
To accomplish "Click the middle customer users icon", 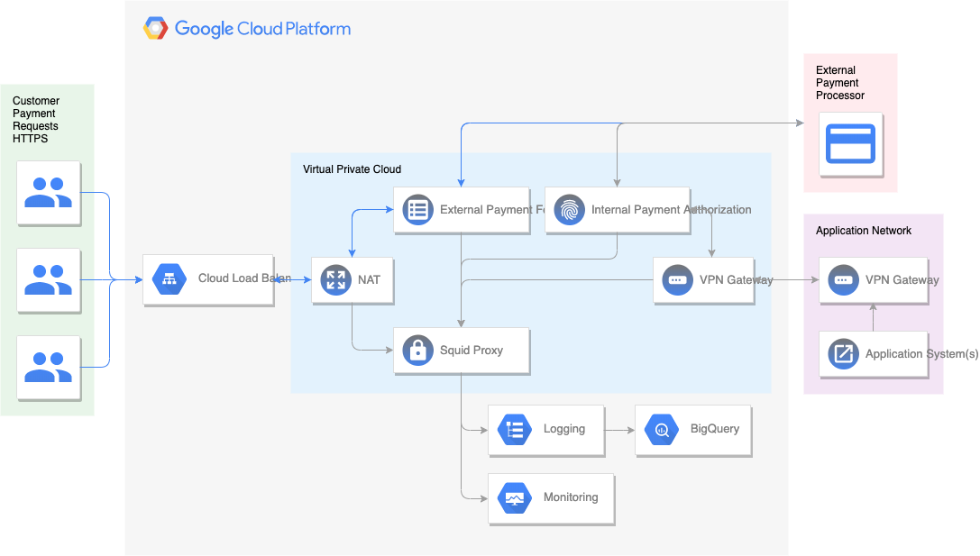I will tap(48, 280).
